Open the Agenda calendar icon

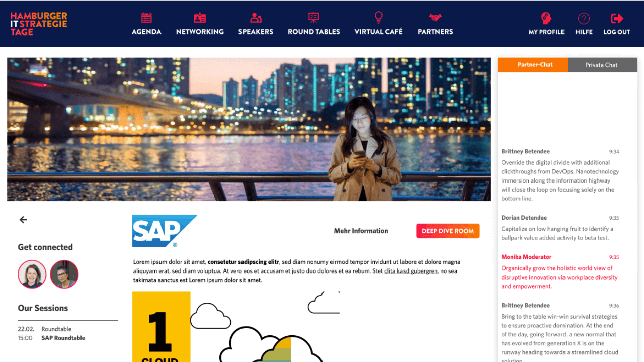pyautogui.click(x=146, y=17)
